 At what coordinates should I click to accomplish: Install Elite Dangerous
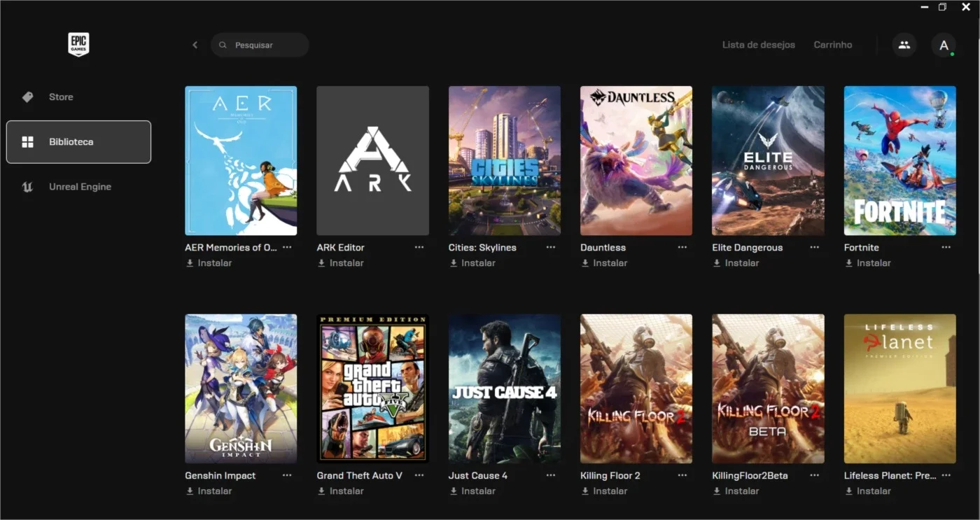[736, 263]
